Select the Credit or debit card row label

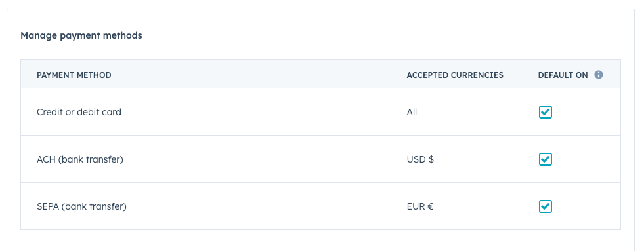coord(79,112)
